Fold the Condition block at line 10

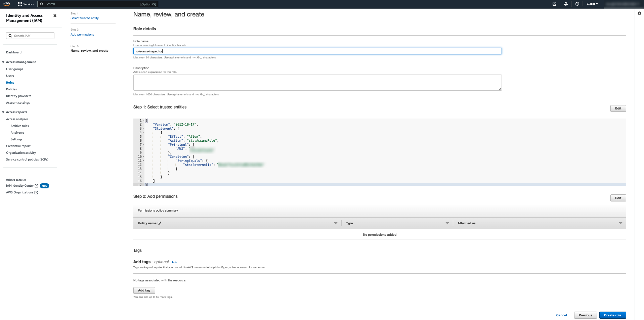[143, 156]
